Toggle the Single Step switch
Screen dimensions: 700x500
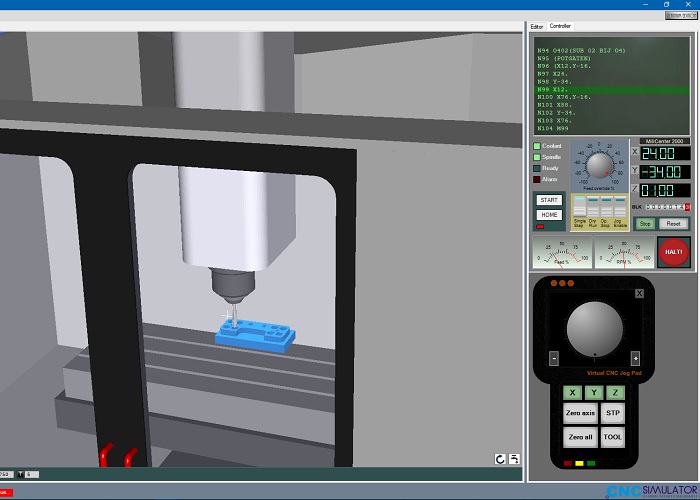tap(579, 207)
